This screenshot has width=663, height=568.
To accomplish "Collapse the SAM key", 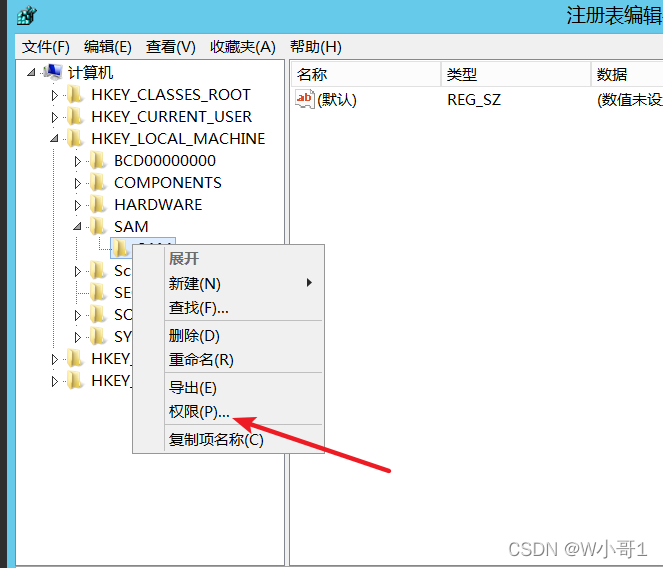I will pyautogui.click(x=77, y=227).
